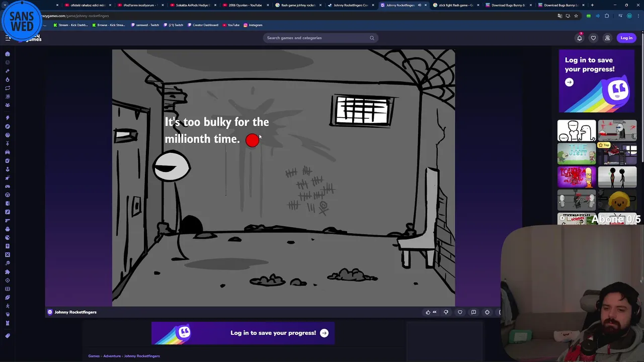Open 'sanswed - Twitch' bookmark
Viewport: 644px width, 362px height.
click(145, 25)
